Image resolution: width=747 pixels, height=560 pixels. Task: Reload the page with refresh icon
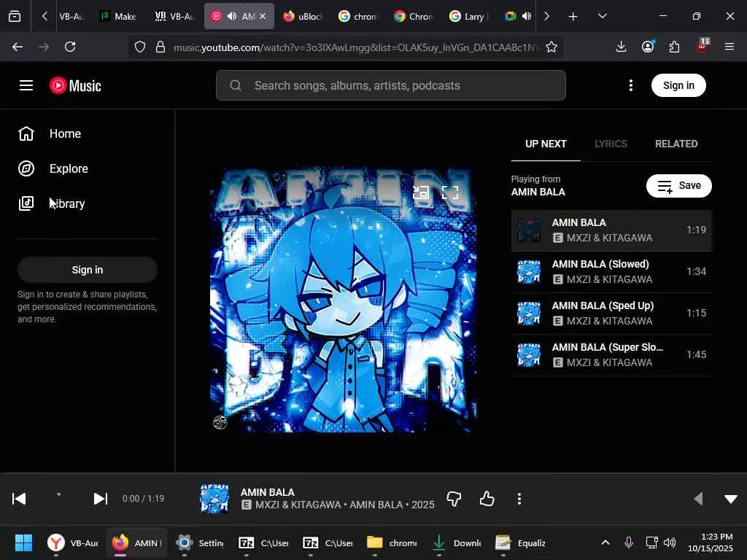point(70,47)
